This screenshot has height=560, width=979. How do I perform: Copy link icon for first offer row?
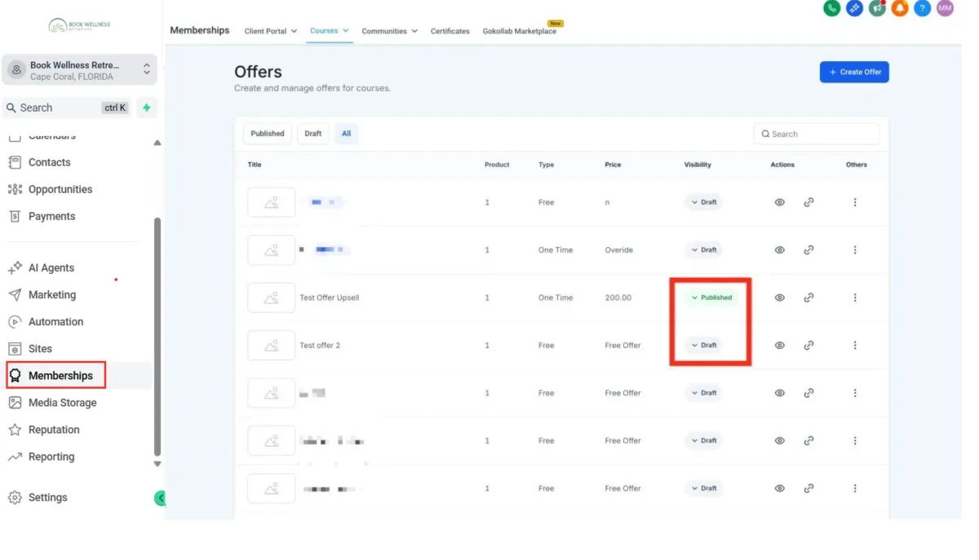[808, 202]
